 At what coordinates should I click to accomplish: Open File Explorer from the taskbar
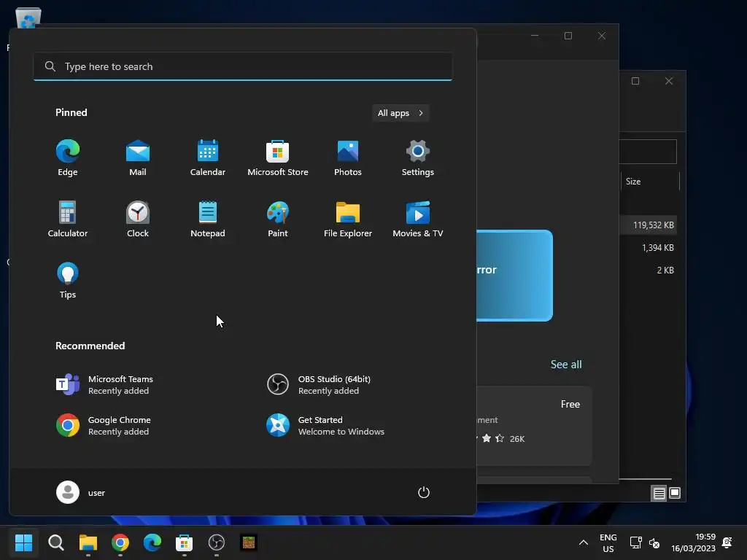tap(88, 542)
